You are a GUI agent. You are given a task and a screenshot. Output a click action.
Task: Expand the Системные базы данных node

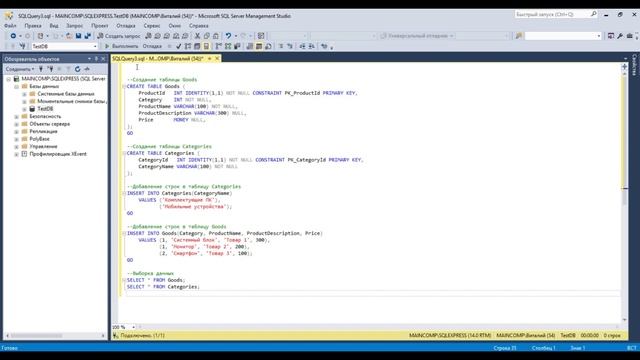[24, 94]
